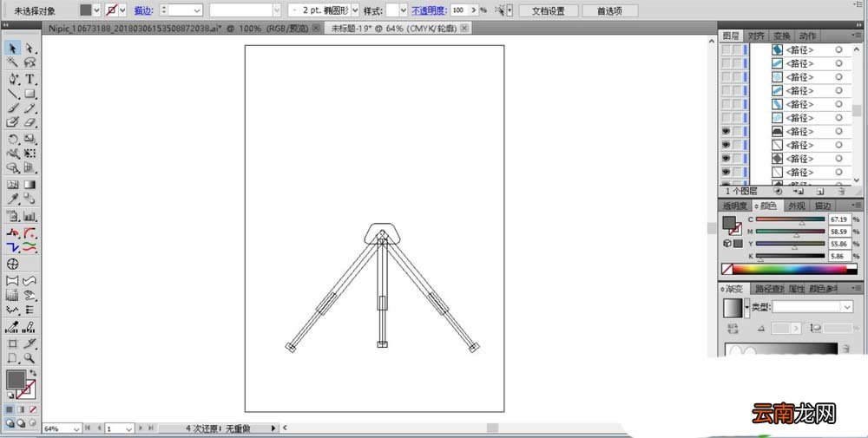Viewport: 868px width, 438px height.
Task: Open the fill color dropdown in control bar
Action: click(97, 10)
